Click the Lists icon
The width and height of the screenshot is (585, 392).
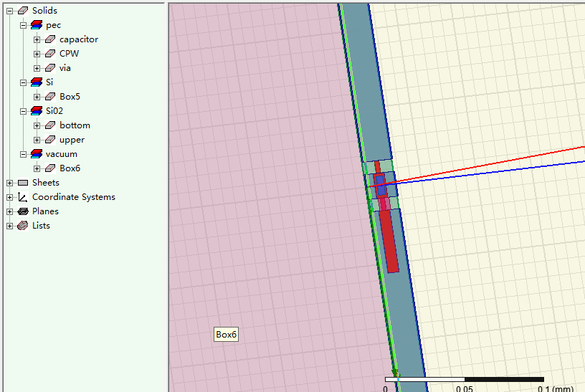(x=23, y=226)
